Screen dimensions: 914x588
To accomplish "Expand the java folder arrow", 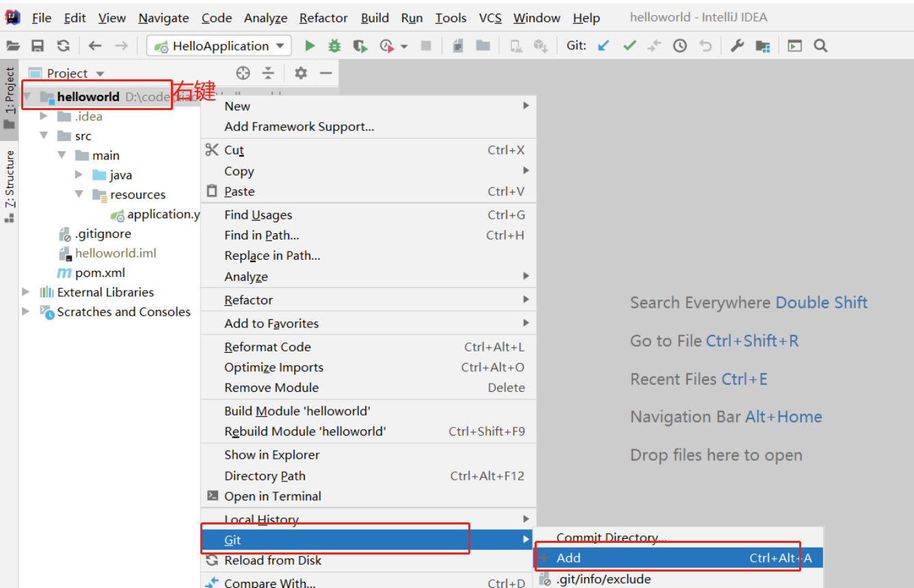I will coord(79,175).
